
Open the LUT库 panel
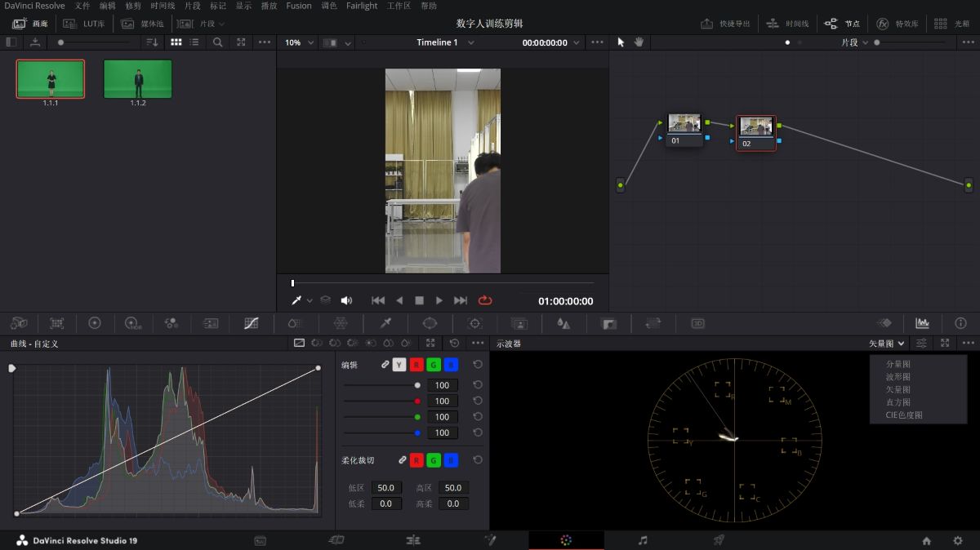[x=84, y=24]
